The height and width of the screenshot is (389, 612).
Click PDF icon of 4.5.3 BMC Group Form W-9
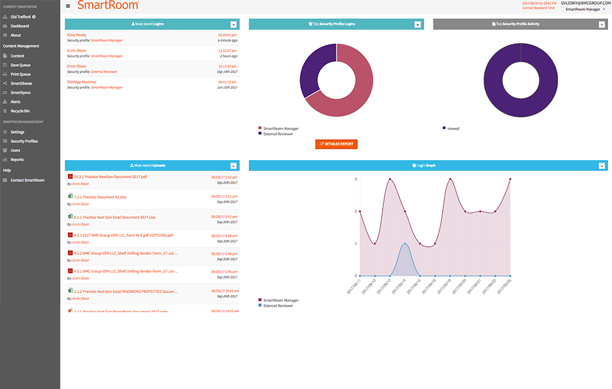point(70,235)
